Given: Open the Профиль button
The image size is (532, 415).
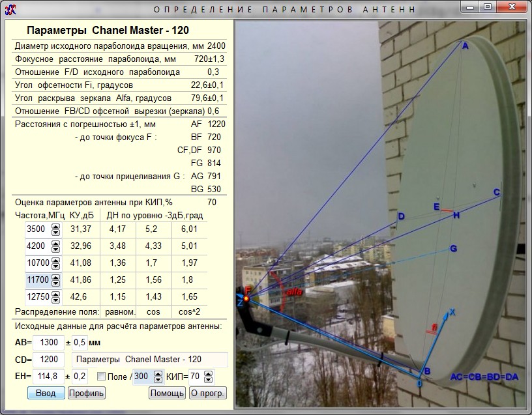Looking at the screenshot, I should 86,394.
